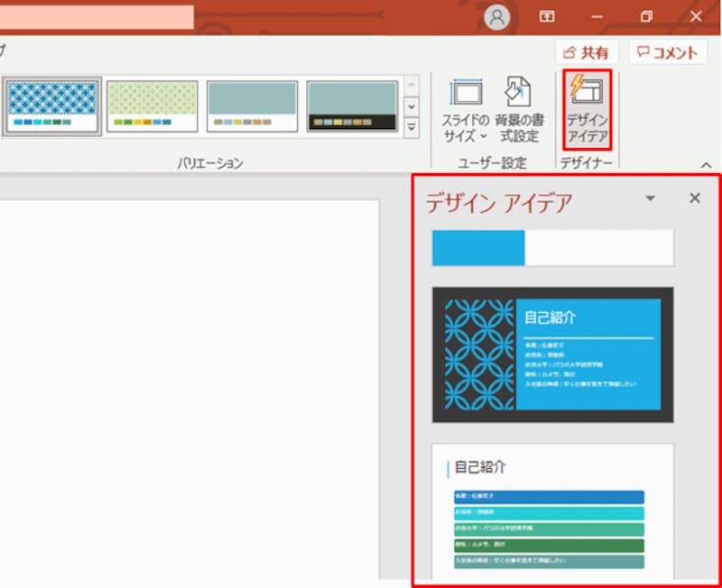Click the ribbon display options icon in title bar
The image size is (722, 588).
point(546,15)
